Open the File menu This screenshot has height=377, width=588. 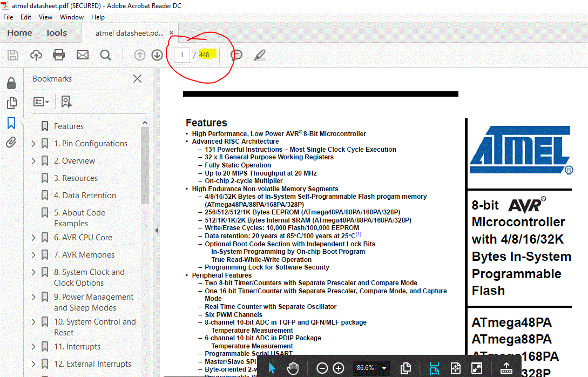click(8, 17)
